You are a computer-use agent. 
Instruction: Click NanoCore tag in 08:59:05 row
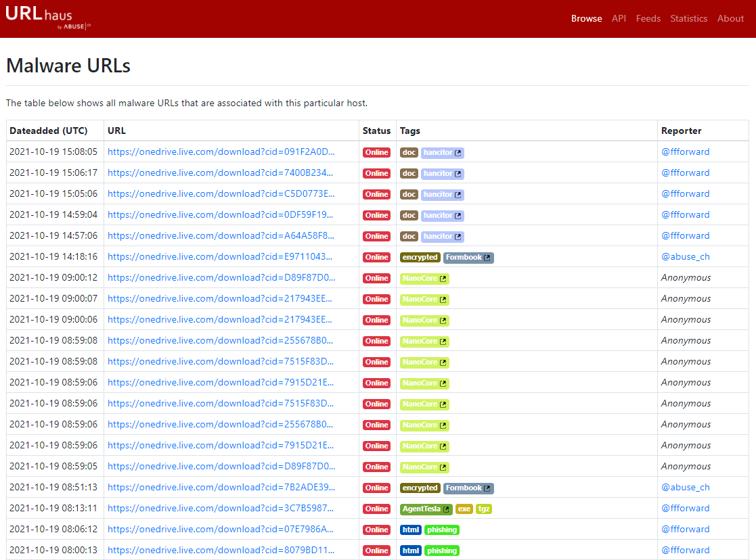(x=424, y=467)
